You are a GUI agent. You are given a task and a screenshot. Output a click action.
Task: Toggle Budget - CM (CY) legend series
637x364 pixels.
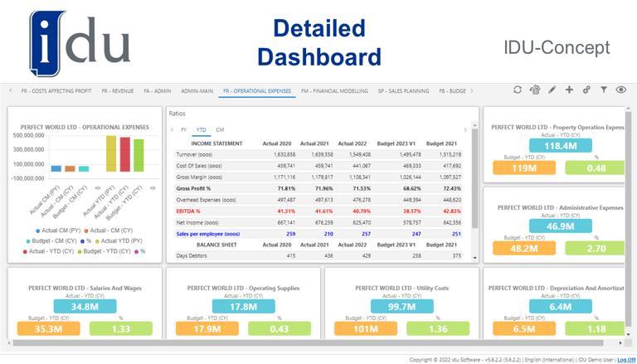(x=51, y=241)
